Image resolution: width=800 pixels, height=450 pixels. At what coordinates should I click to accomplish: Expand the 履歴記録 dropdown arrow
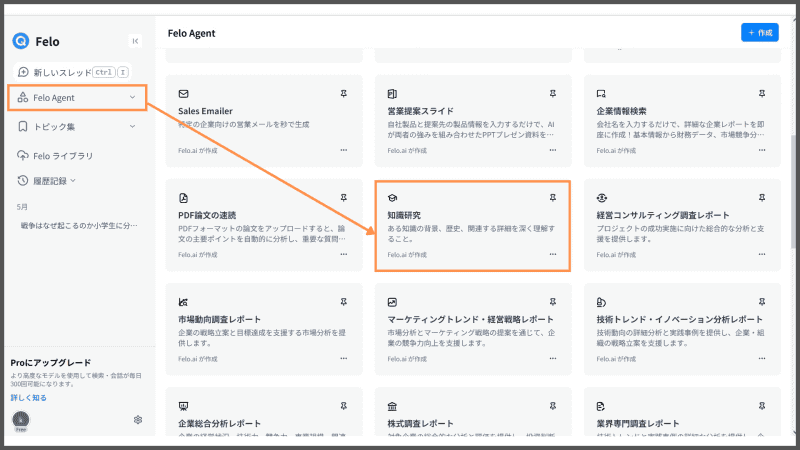[x=73, y=181]
